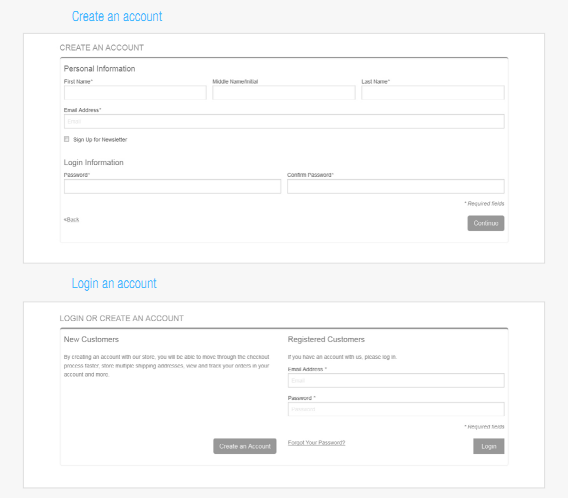Click the Continue button
The height and width of the screenshot is (498, 568).
[486, 223]
